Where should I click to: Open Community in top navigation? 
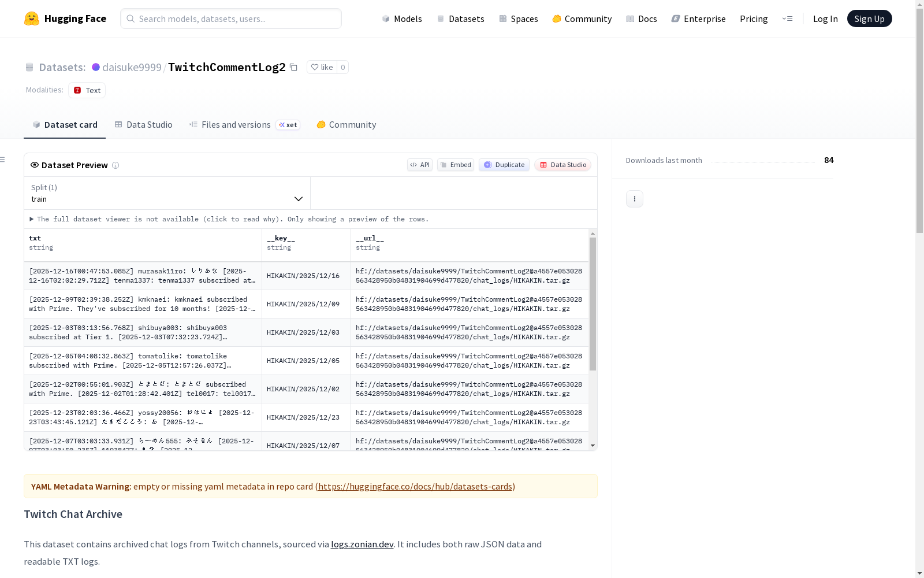(582, 18)
